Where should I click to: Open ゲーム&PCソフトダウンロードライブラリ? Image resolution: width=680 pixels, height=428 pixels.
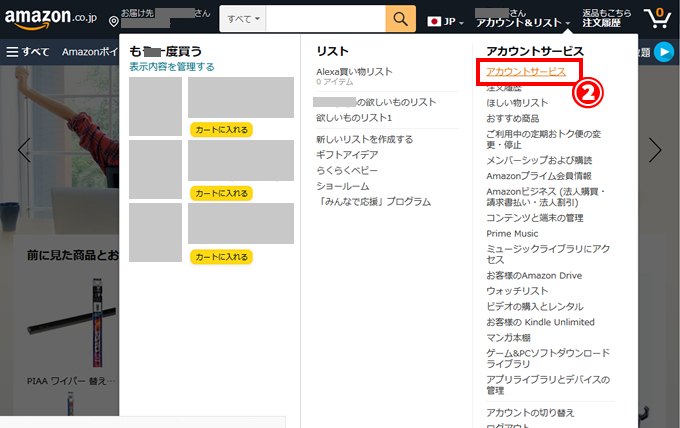(548, 359)
